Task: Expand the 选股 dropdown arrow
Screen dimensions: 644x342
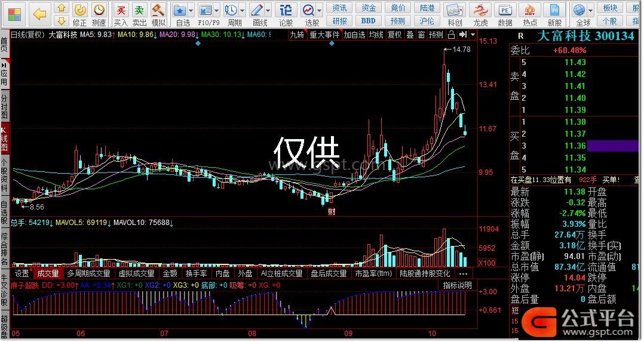Action: tap(319, 10)
